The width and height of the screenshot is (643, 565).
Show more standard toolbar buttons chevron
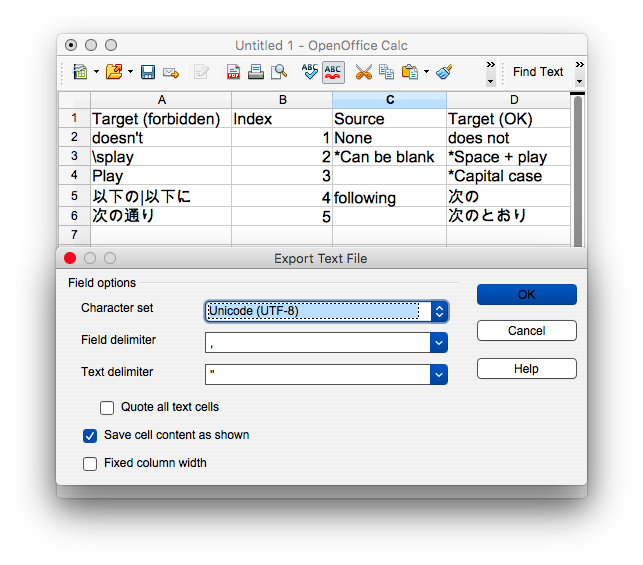[x=490, y=65]
